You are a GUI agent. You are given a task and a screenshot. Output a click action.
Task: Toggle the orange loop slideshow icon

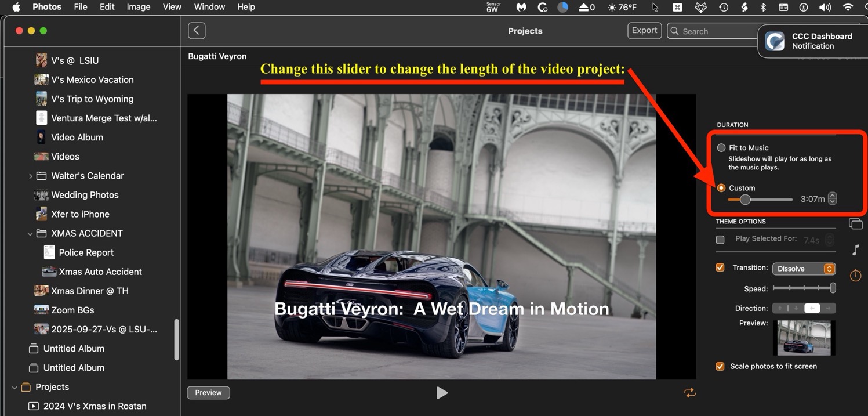coord(689,393)
